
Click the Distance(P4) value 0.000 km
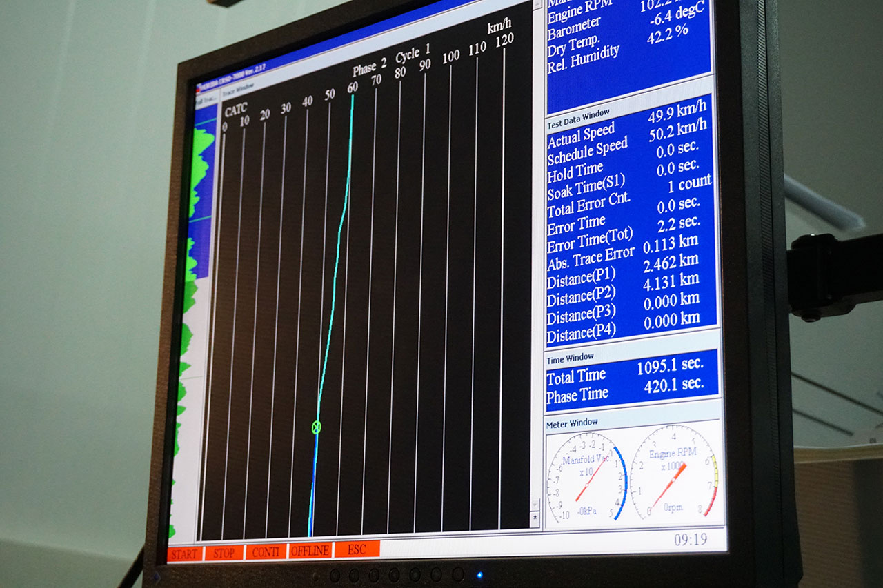coord(671,321)
